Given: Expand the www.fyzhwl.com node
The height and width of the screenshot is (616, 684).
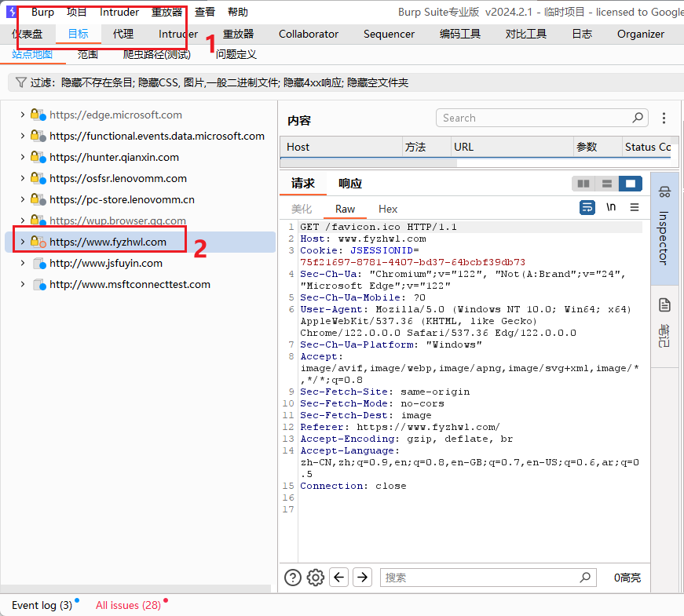Looking at the screenshot, I should (x=22, y=242).
